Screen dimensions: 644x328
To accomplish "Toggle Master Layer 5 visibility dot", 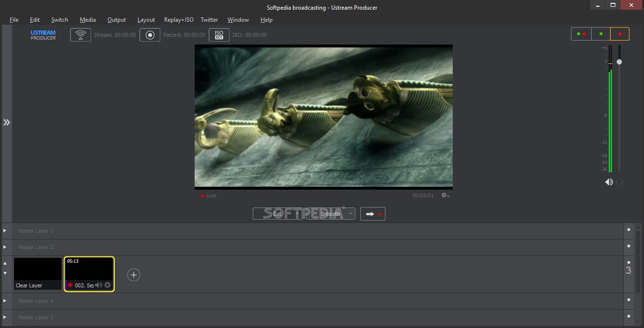I will (x=629, y=316).
